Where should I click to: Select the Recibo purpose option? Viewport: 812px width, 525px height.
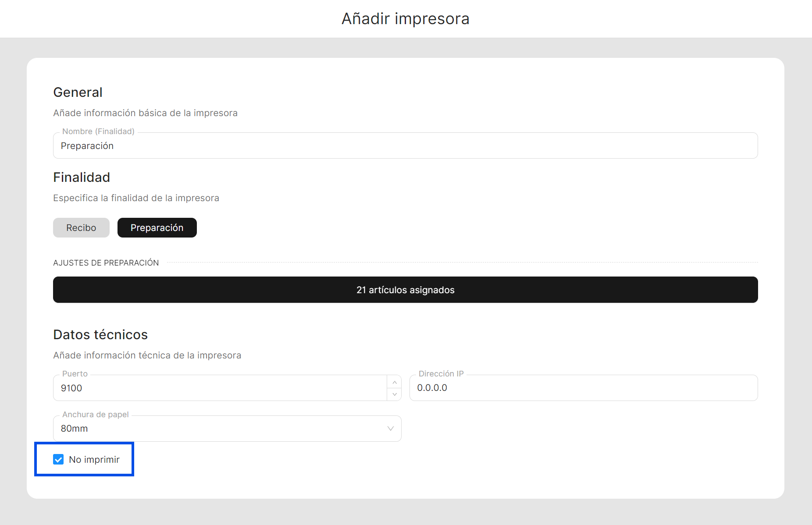pyautogui.click(x=81, y=228)
